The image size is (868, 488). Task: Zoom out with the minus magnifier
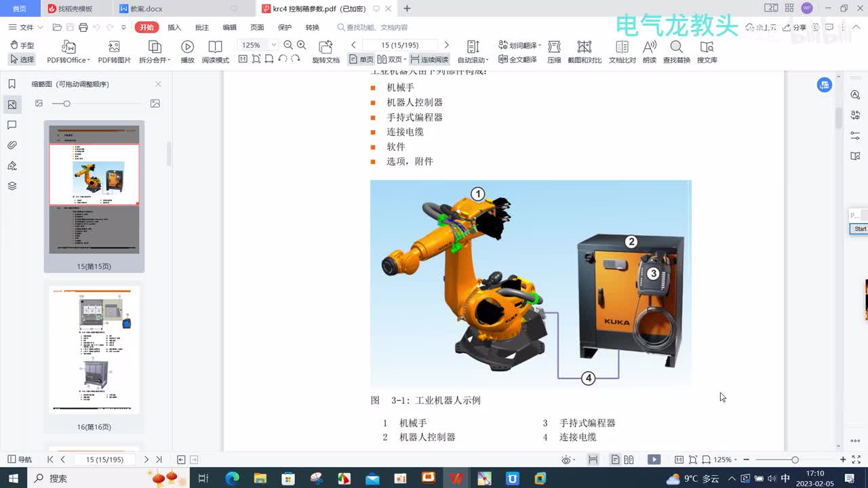pos(288,45)
